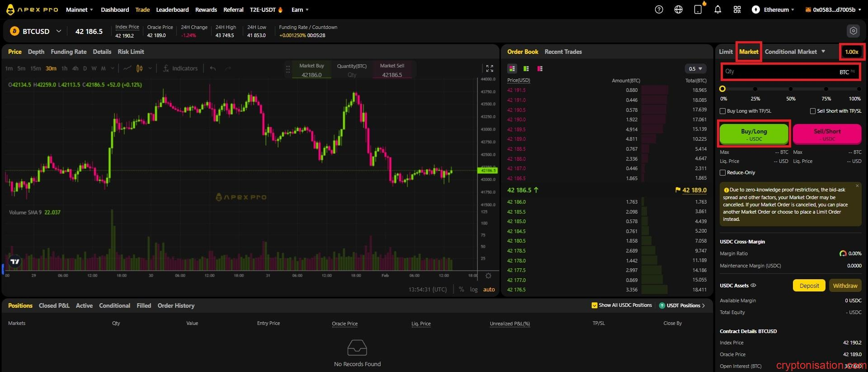Open the chart Indicators tool
868x372 pixels.
pyautogui.click(x=180, y=68)
